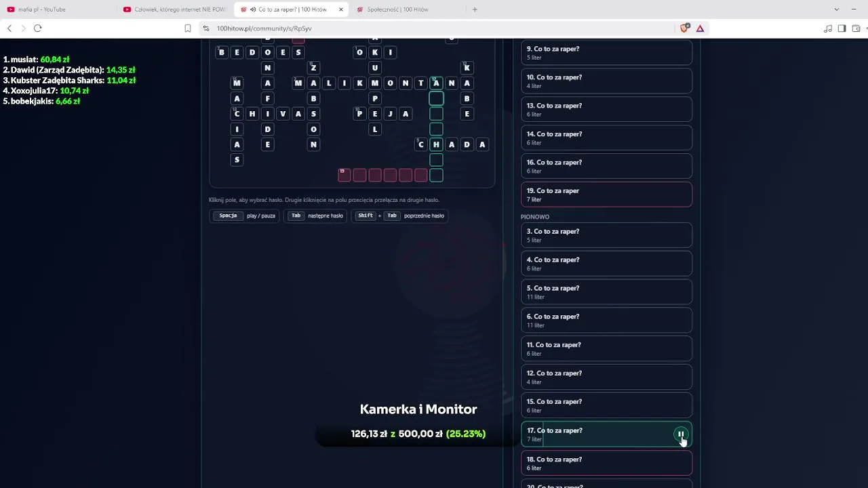Close the 'Co to za raper?' tab
The height and width of the screenshot is (488, 868).
341,9
